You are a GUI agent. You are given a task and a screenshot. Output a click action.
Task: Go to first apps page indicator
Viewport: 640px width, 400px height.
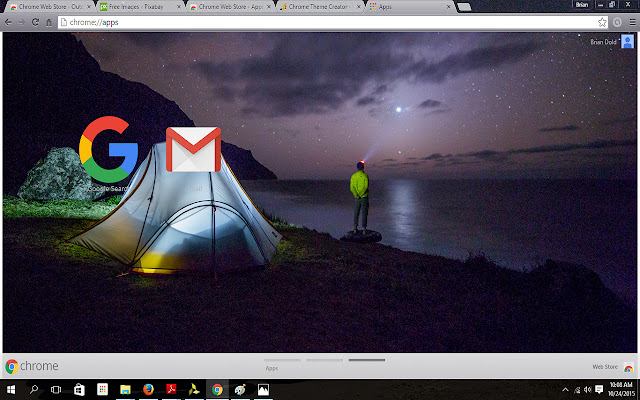point(282,360)
